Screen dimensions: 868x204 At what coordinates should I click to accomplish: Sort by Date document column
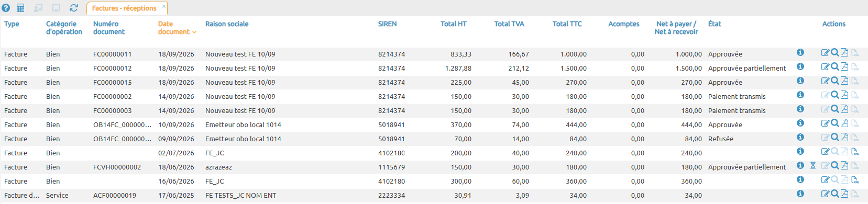(177, 28)
